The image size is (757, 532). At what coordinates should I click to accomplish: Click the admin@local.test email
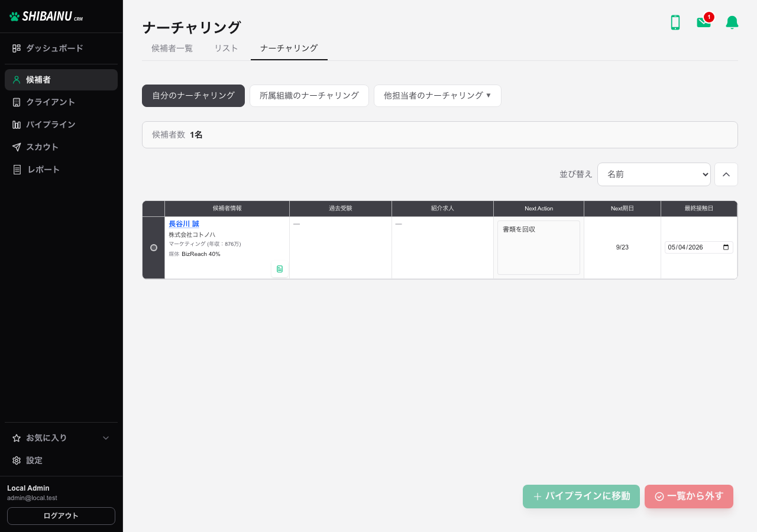pos(32,498)
